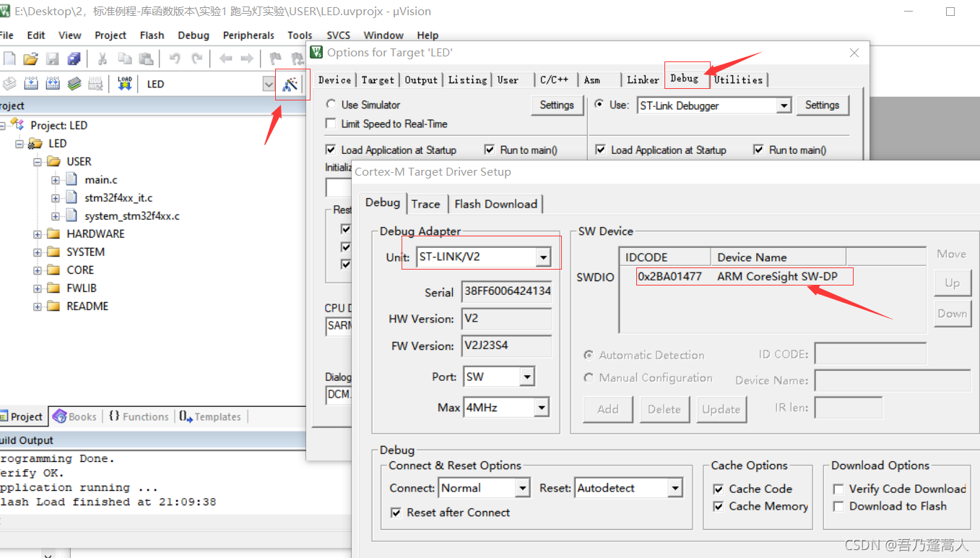This screenshot has width=980, height=558.
Task: Click the Build target icon
Action: (x=31, y=84)
